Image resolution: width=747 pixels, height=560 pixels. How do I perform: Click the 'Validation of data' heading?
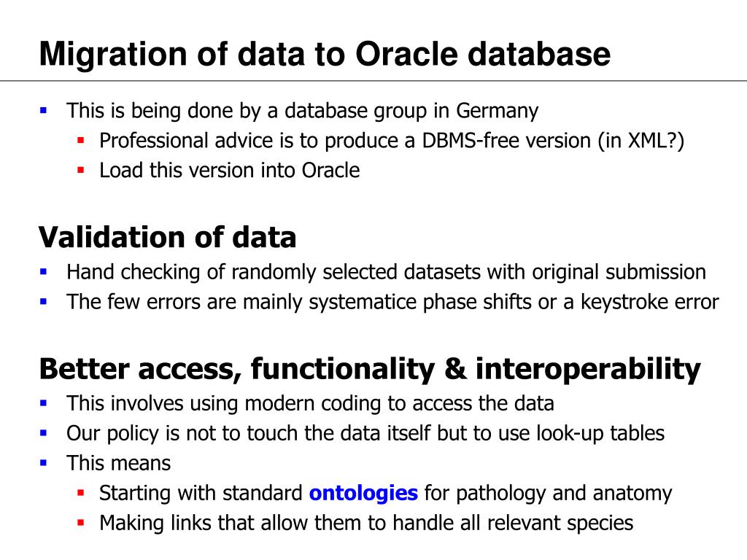167,237
